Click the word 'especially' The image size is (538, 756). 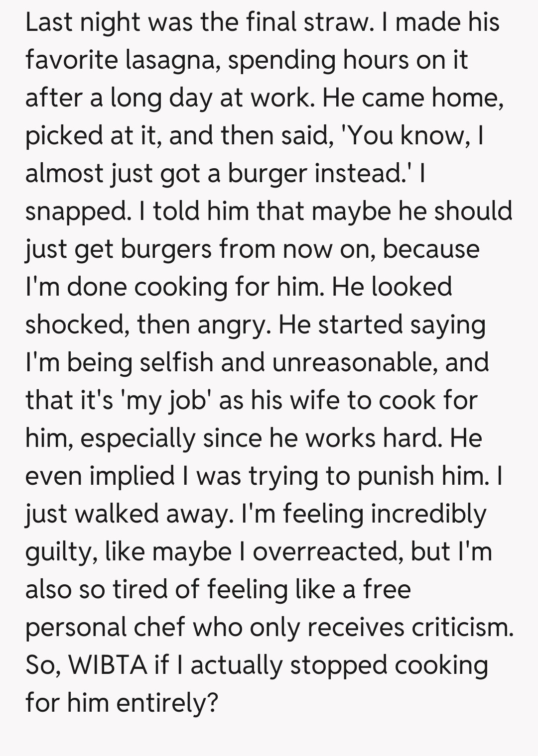pos(137,438)
